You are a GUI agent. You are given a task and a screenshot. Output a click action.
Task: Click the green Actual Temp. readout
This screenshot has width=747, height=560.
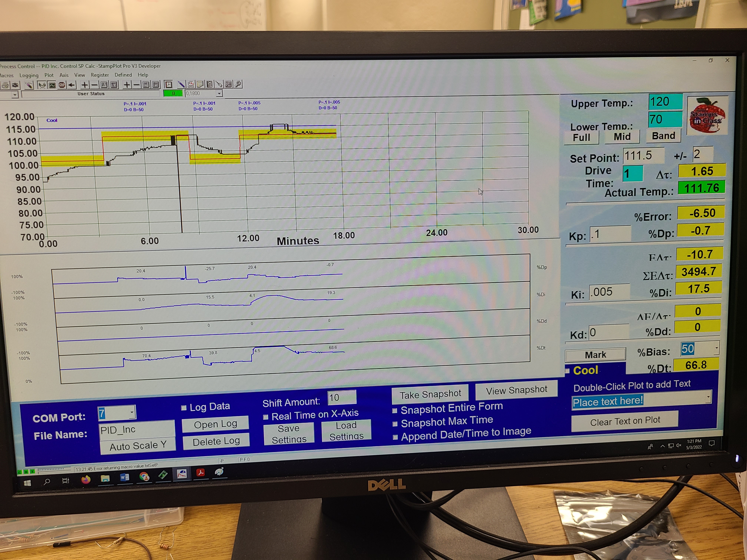tap(702, 188)
